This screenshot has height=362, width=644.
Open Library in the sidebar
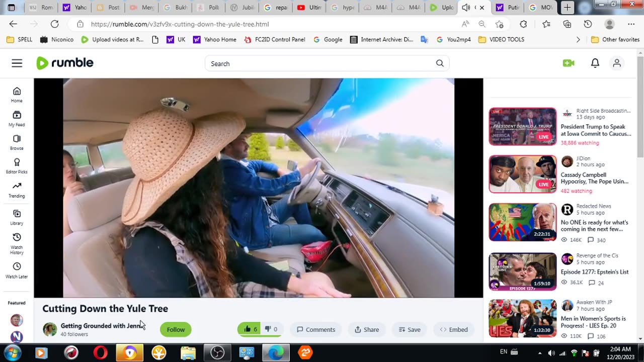pyautogui.click(x=17, y=217)
